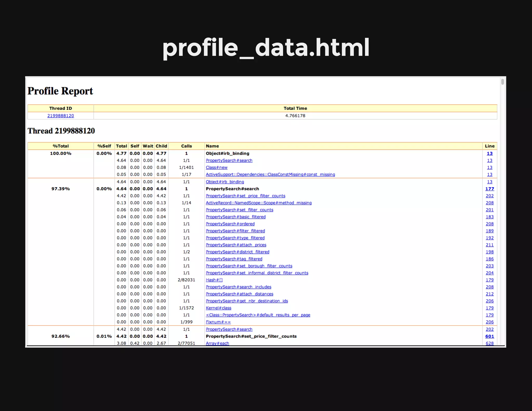Open PropertySearch#tag_filtered link
Viewport: 532px width, 411px height.
click(234, 259)
